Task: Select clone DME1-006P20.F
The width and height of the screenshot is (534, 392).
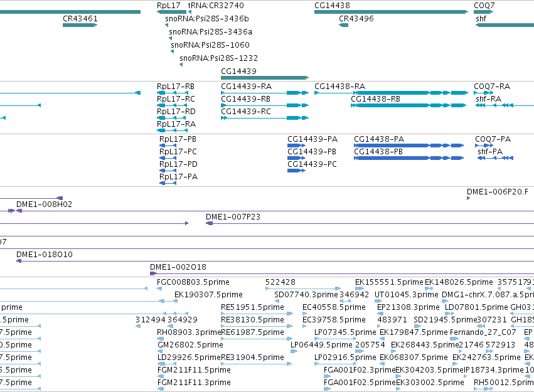Action: point(497,192)
